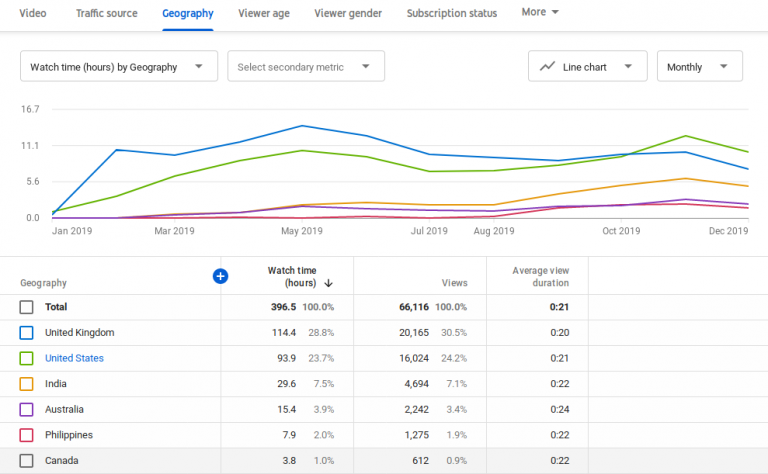The height and width of the screenshot is (474, 768).
Task: Toggle the Total row checkbox
Action: pos(27,307)
